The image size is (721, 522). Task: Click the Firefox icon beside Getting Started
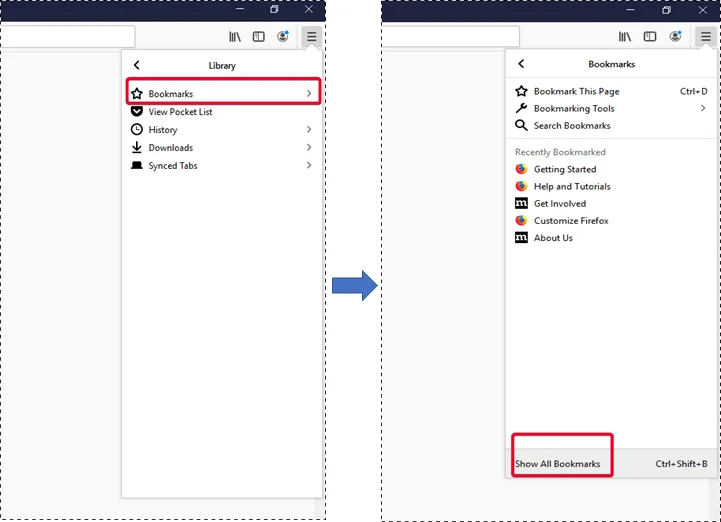521,169
